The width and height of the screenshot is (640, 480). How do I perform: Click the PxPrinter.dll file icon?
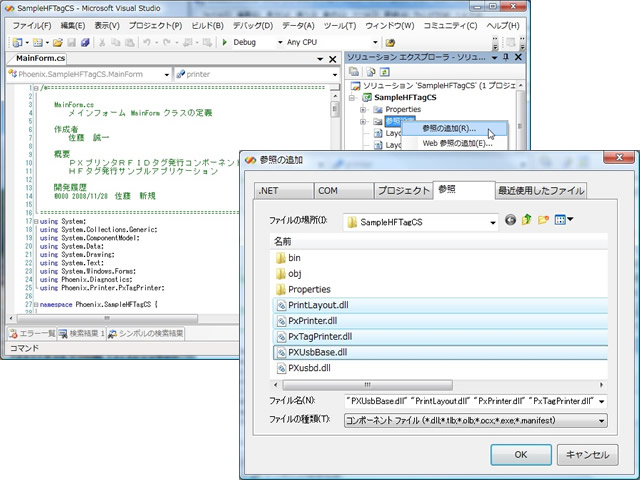[x=281, y=321]
